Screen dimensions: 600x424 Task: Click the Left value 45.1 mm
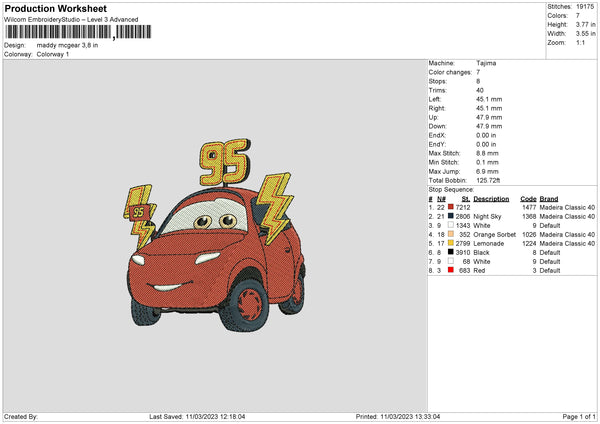point(489,99)
